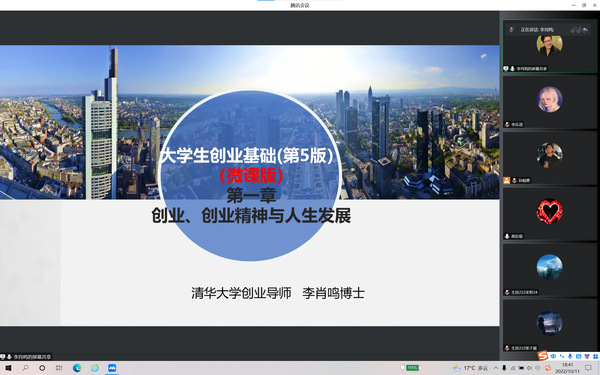Image resolution: width=600 pixels, height=375 pixels.
Task: Click the clock showing 2022/10/11
Action: pyautogui.click(x=567, y=368)
